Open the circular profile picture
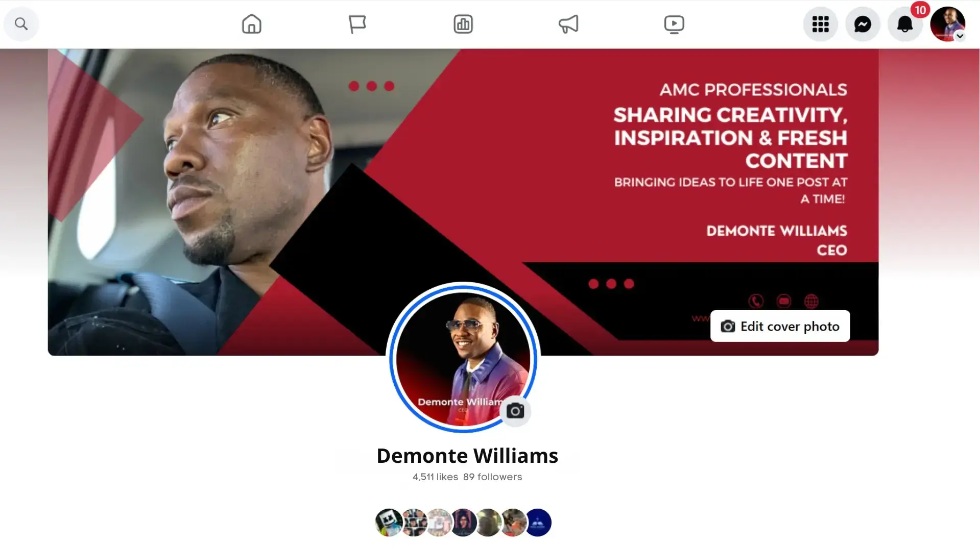 463,358
